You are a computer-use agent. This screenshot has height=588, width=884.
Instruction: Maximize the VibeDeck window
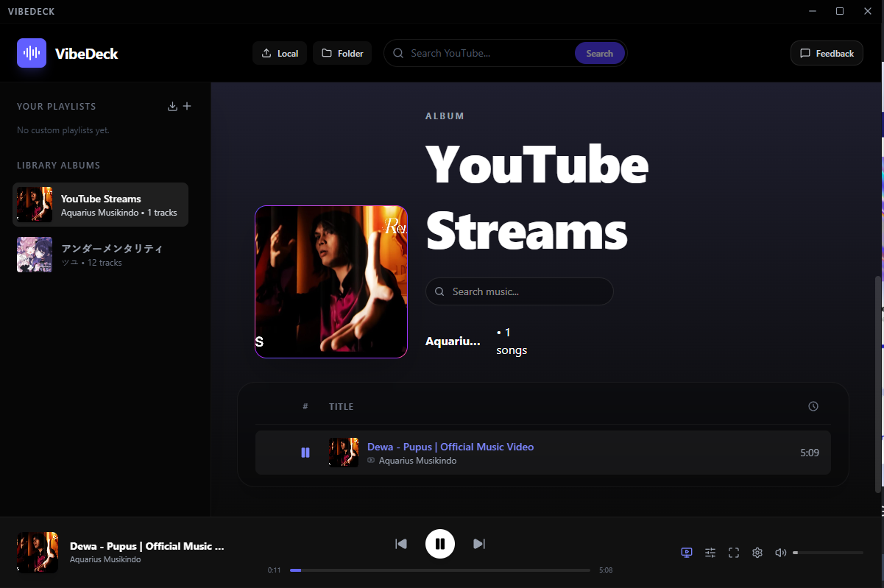[840, 11]
